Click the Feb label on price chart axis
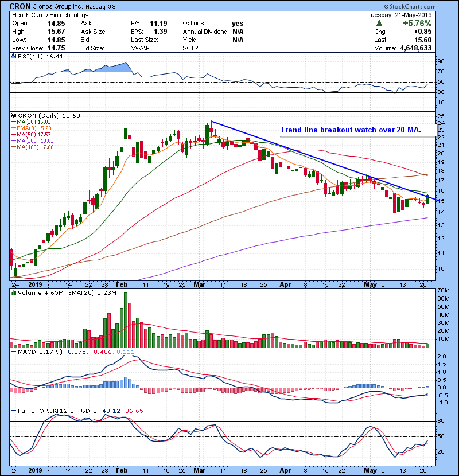 click(122, 284)
